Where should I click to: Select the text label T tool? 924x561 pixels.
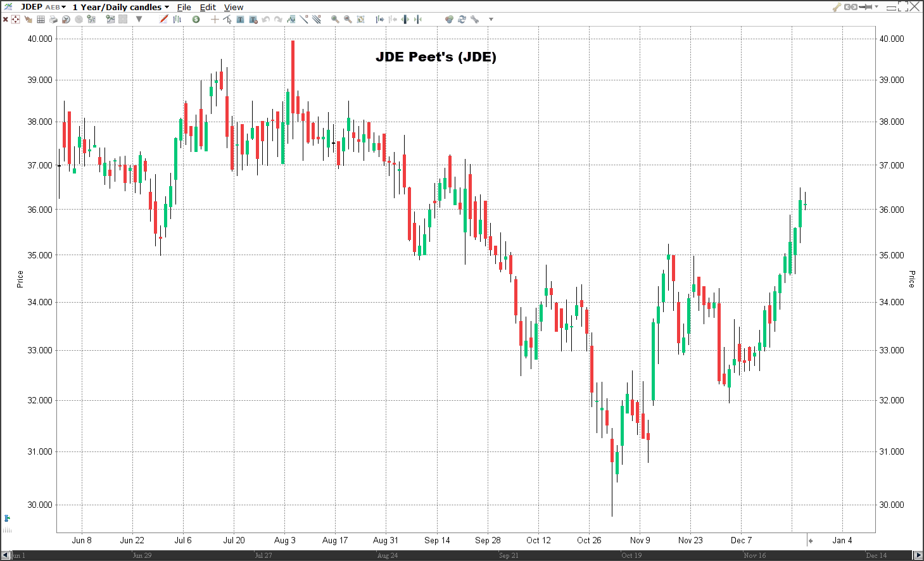click(240, 20)
